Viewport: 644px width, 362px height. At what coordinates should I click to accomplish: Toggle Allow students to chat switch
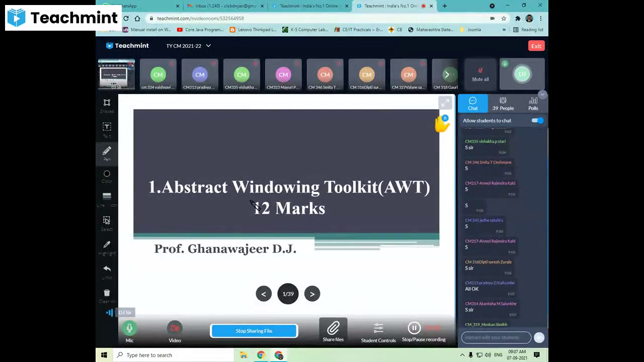coord(537,121)
